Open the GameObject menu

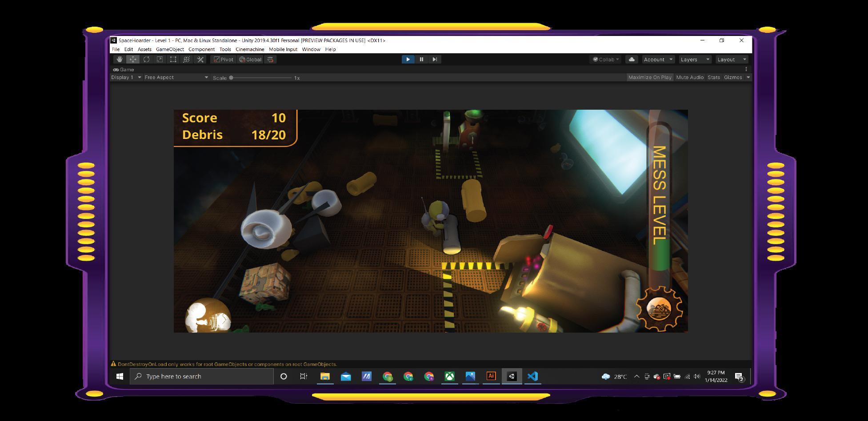click(x=170, y=49)
